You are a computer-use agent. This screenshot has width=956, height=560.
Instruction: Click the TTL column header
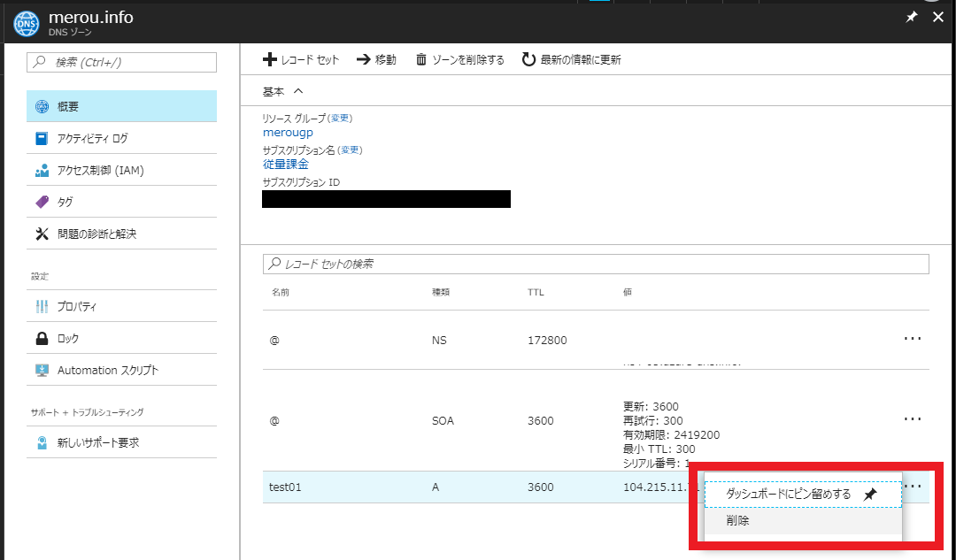pos(536,293)
